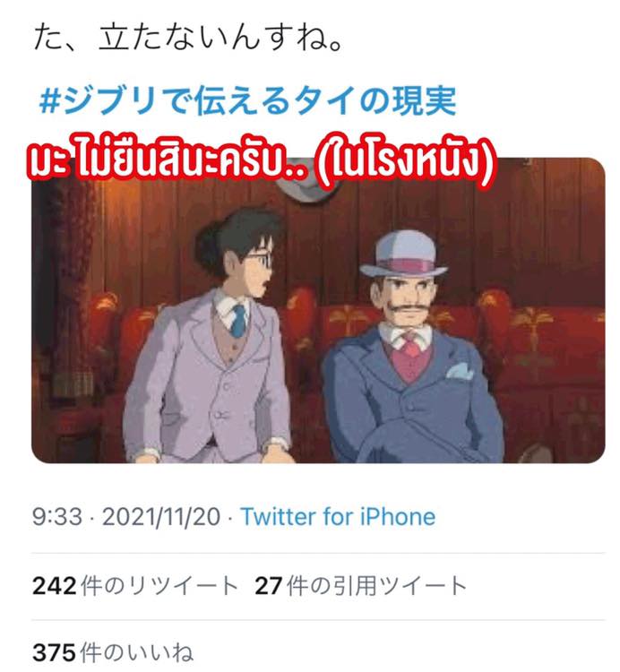Click the tweet text た、立たないんすね。
Viewport: 620px width, 672px height.
click(188, 38)
